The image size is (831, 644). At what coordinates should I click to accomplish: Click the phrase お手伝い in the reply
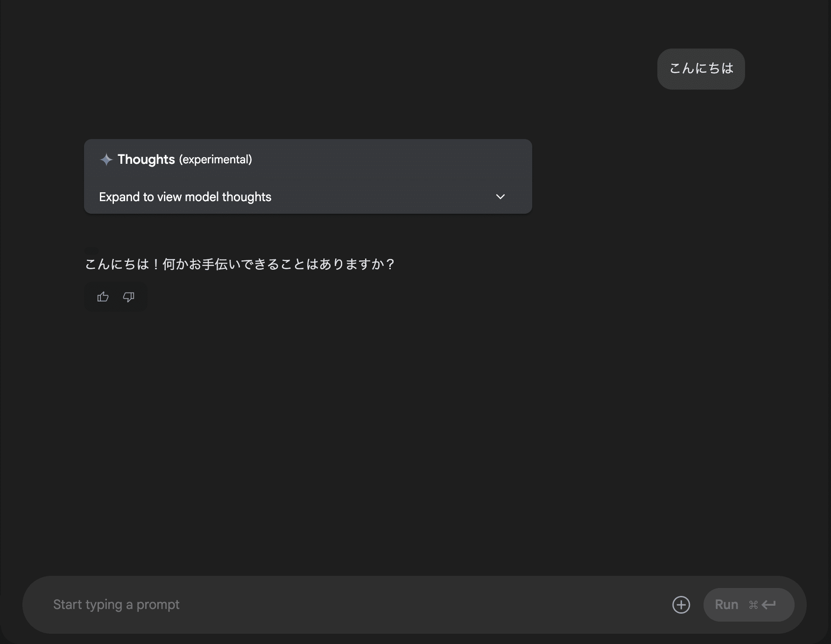[x=208, y=264]
